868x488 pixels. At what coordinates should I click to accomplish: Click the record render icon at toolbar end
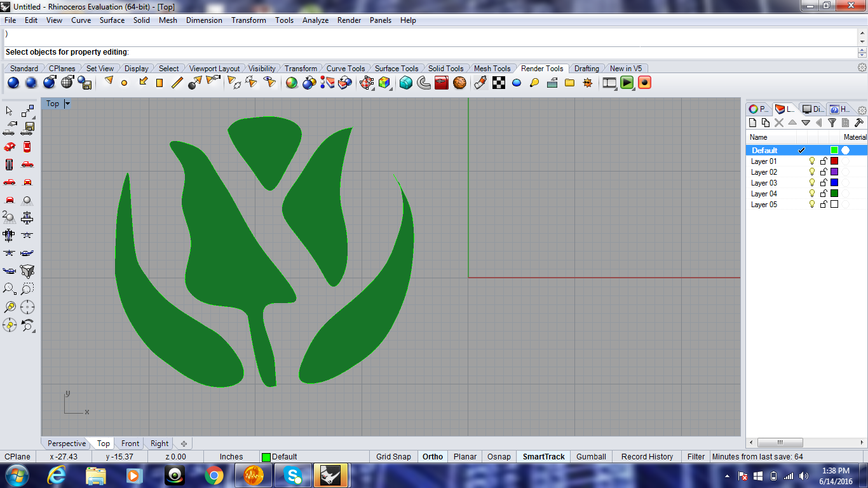(645, 83)
